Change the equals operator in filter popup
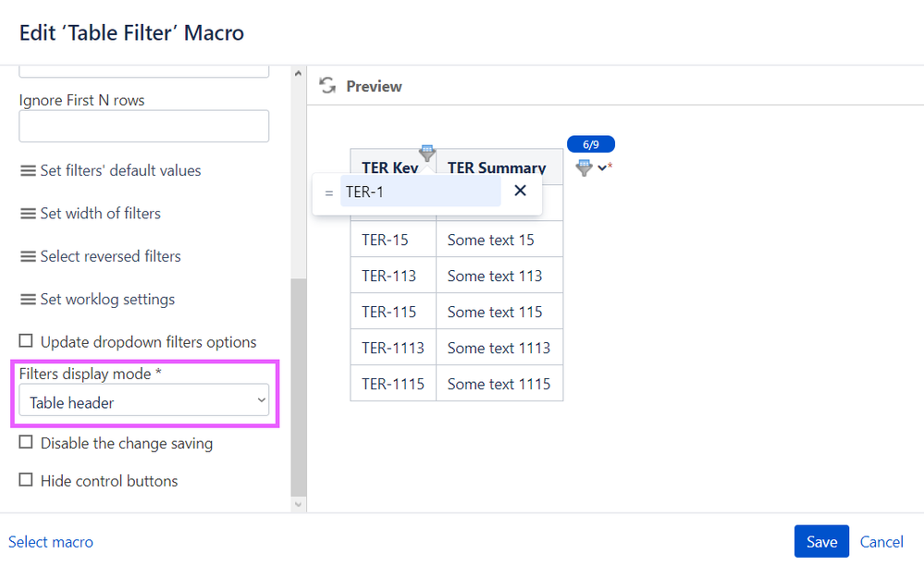Screen dimensions: 924x566 [x=329, y=192]
